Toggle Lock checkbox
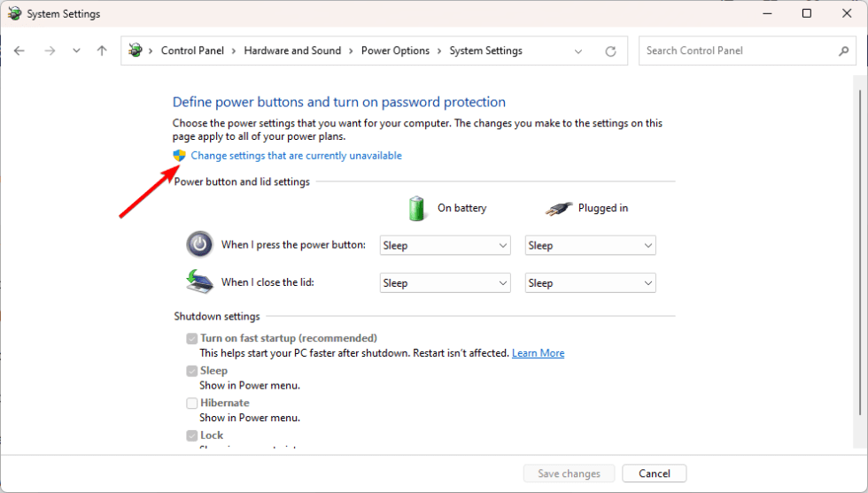The image size is (868, 493). tap(192, 435)
